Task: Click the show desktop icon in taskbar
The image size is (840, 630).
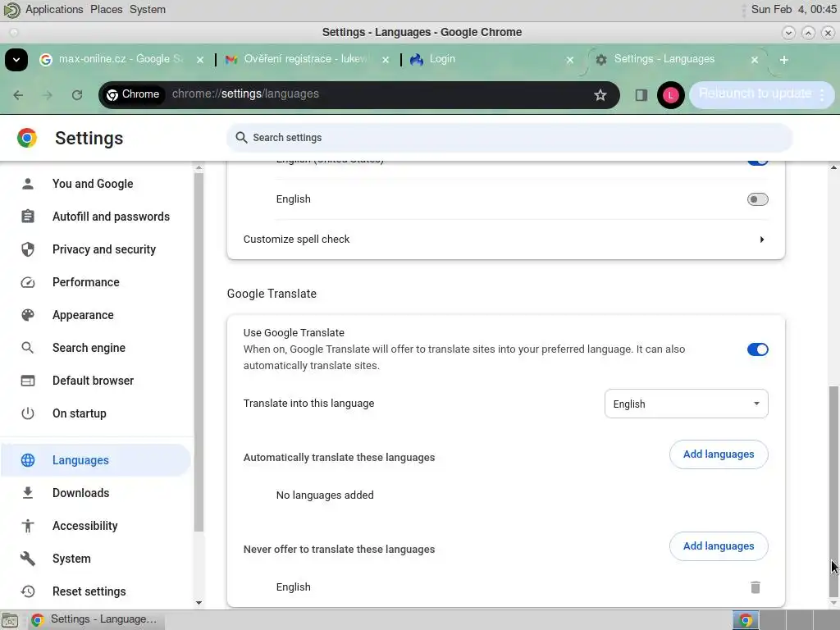Action: tap(10, 620)
